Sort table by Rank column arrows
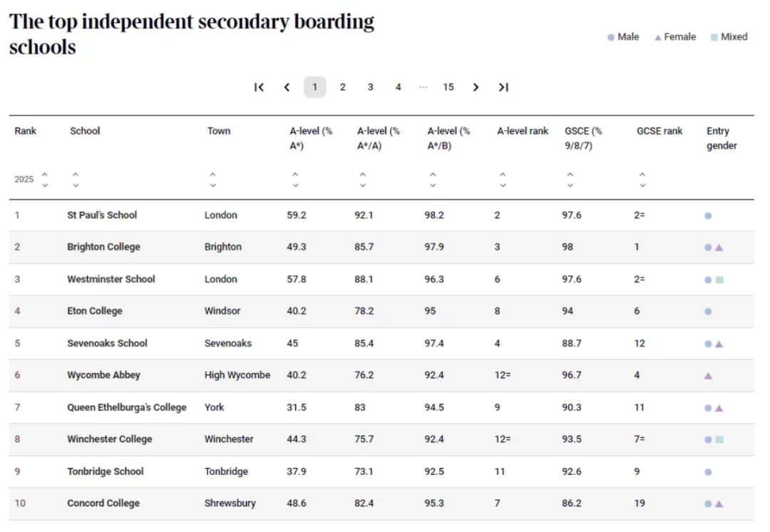 tap(45, 179)
